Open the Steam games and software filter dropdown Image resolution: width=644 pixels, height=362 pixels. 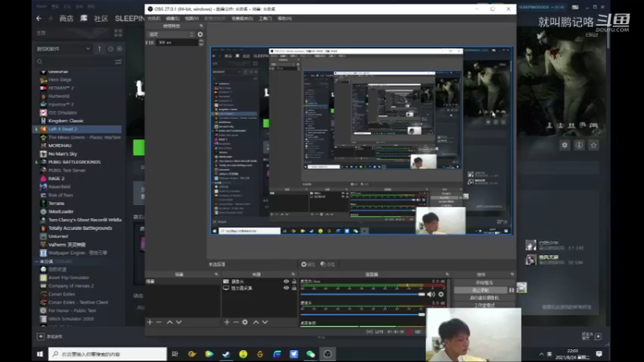point(64,49)
